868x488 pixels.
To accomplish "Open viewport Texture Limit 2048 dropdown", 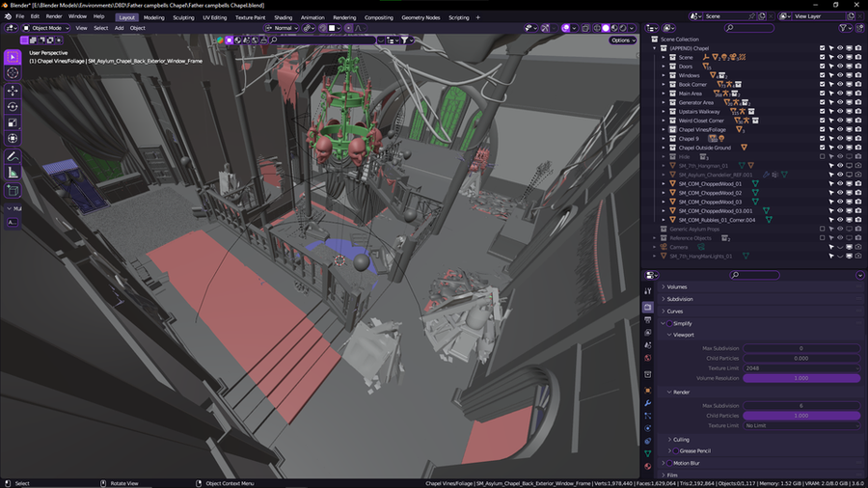I will point(801,368).
